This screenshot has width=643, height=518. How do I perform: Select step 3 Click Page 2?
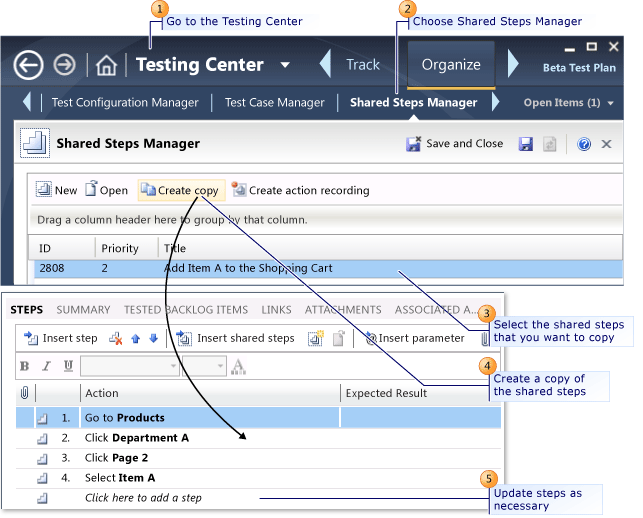258,458
